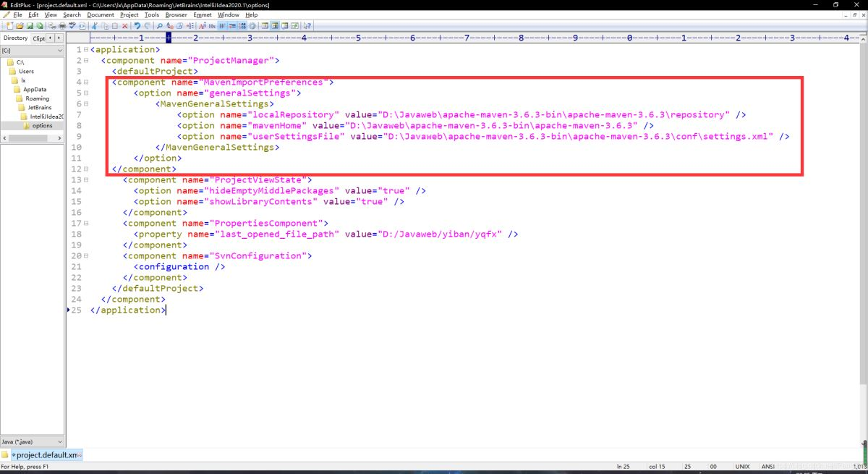Image resolution: width=868 pixels, height=474 pixels.
Task: Open the Search menu
Action: click(x=72, y=14)
